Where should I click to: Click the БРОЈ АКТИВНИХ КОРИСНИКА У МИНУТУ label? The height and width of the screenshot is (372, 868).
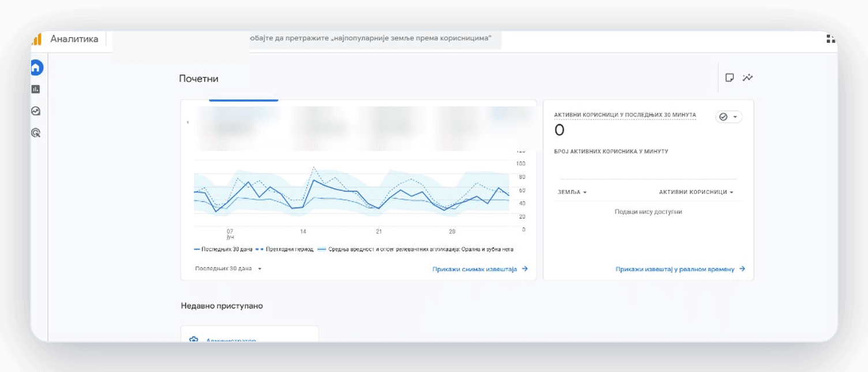pyautogui.click(x=611, y=151)
